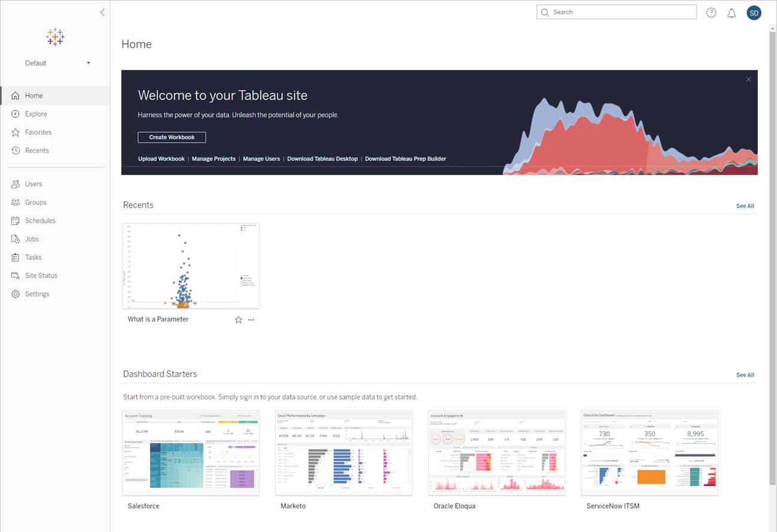Open the Jobs page
777x532 pixels.
tap(31, 239)
